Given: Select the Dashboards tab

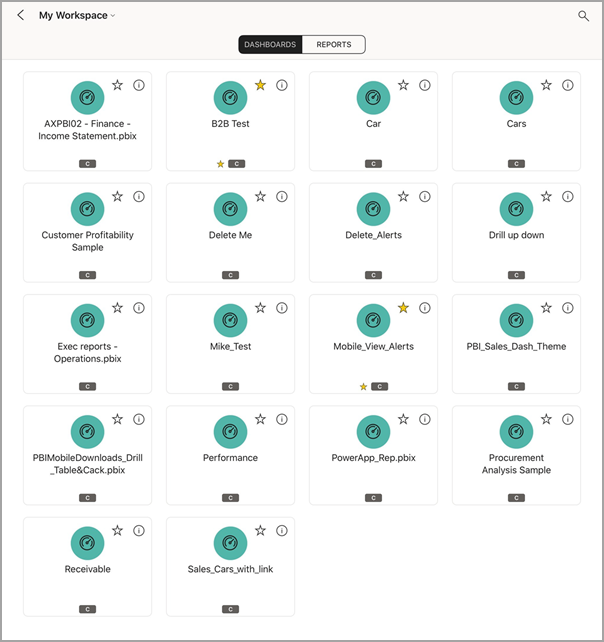Looking at the screenshot, I should coord(270,45).
